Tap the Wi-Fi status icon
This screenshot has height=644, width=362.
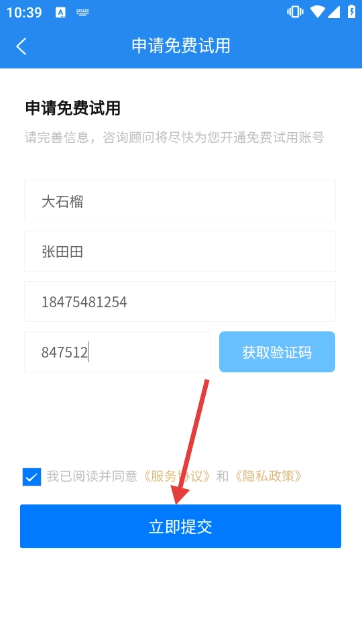pos(317,12)
